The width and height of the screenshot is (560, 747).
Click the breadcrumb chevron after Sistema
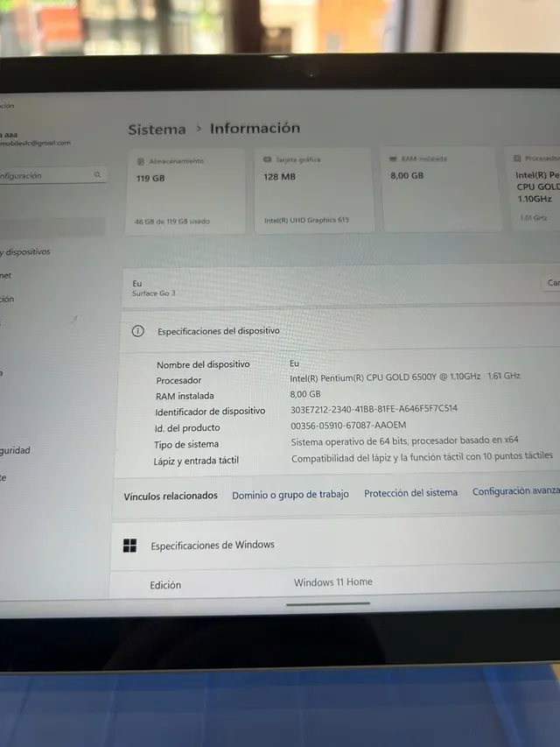coord(199,129)
